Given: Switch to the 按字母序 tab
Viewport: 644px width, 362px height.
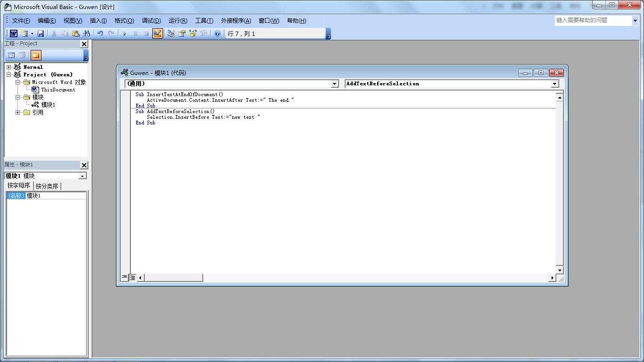Looking at the screenshot, I should (x=19, y=186).
